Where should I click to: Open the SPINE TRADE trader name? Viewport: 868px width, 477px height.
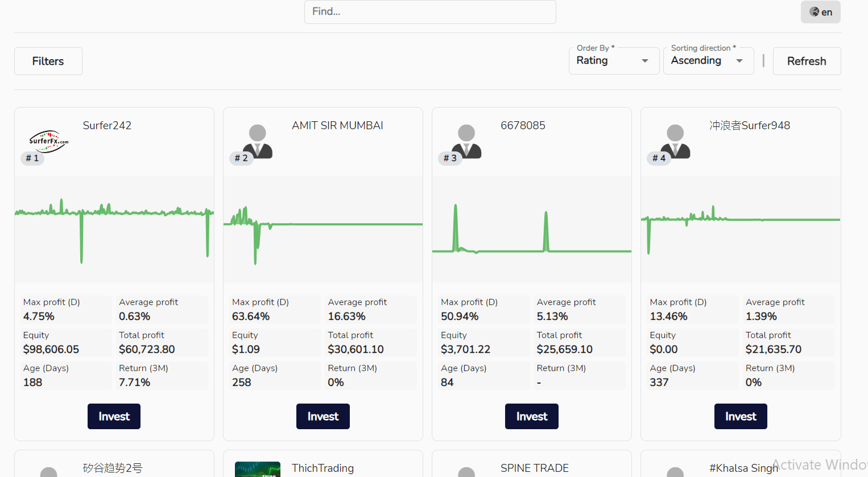(x=534, y=468)
